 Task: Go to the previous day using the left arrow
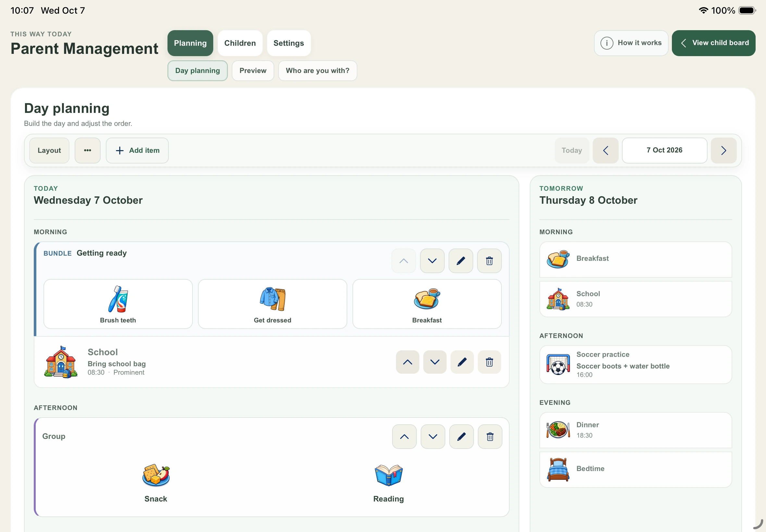[x=606, y=151]
